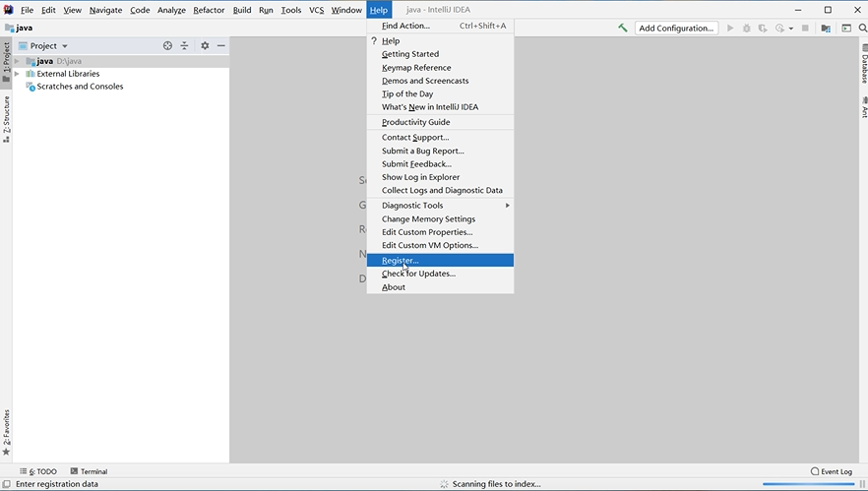Show Tip of the Day

440,94
